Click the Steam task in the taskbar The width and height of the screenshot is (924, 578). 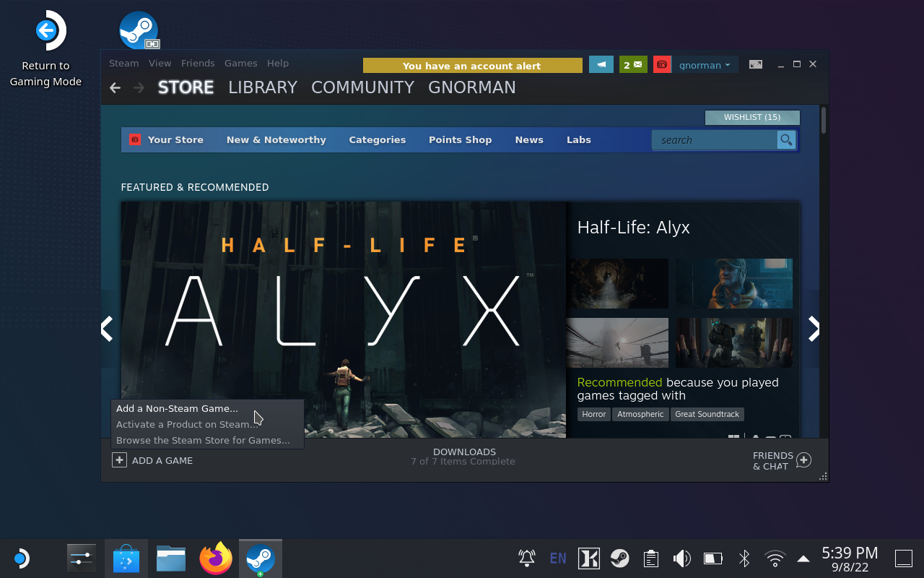pos(261,558)
